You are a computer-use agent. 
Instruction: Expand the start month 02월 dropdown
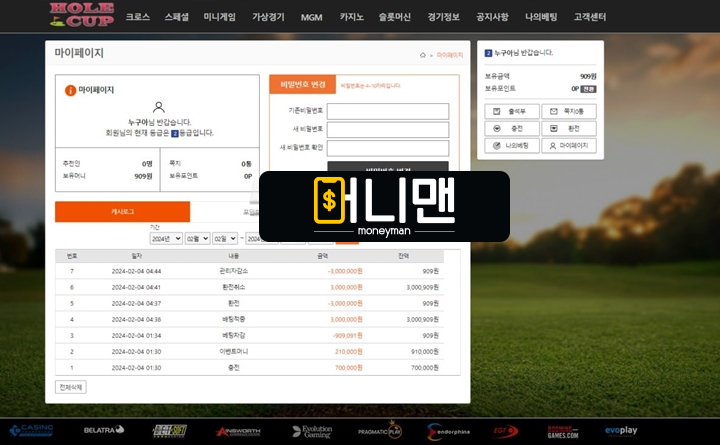pos(196,238)
